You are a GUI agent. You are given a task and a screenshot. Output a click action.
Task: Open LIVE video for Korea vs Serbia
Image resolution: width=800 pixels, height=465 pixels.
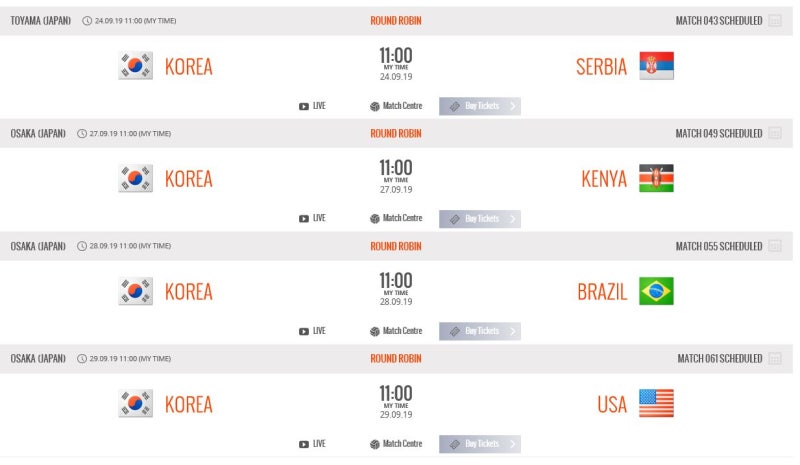tap(312, 106)
